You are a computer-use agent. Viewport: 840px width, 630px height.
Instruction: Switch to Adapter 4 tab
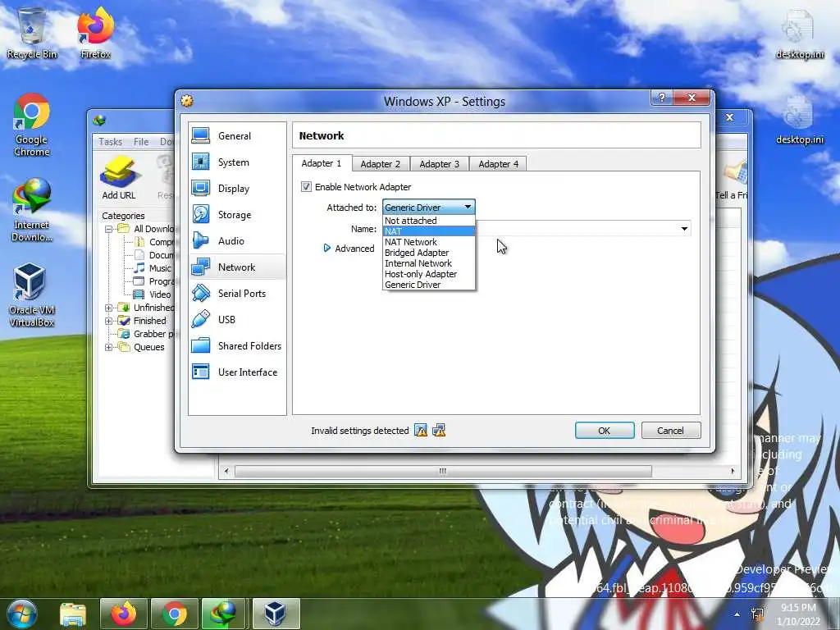pyautogui.click(x=498, y=164)
